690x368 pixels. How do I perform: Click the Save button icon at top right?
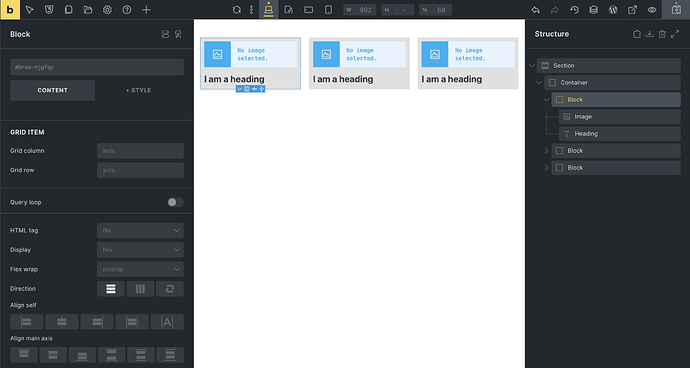[x=676, y=10]
